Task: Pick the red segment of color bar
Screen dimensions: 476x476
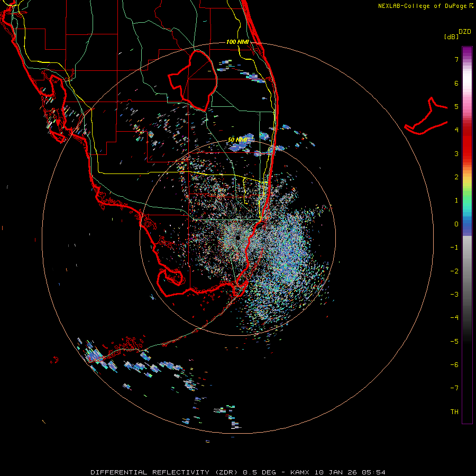Action: point(467,143)
